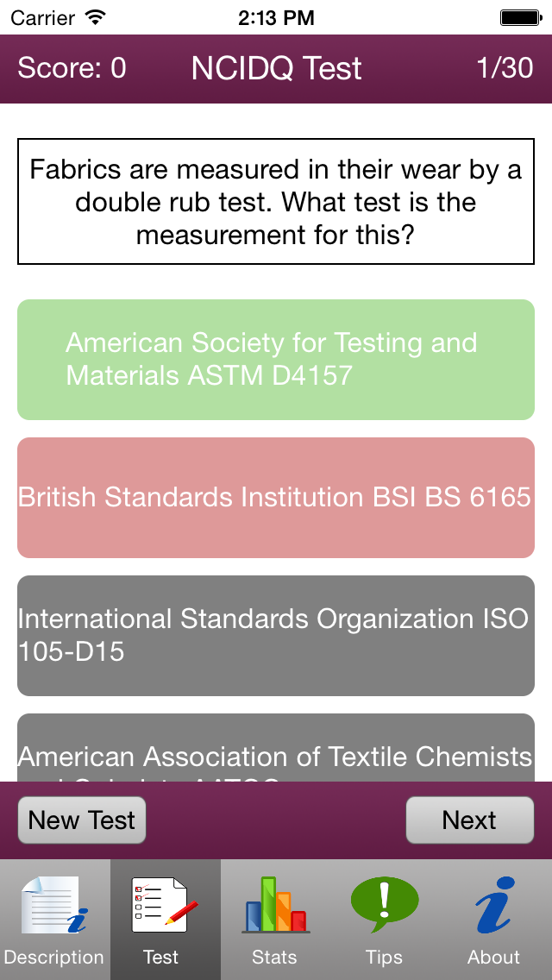Pick the American Association of Textile Chemists answer

pyautogui.click(x=276, y=747)
